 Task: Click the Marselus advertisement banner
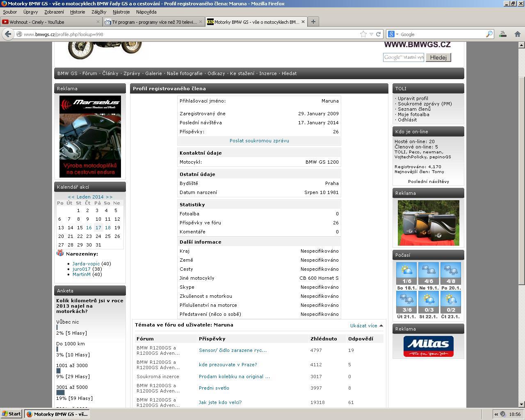(90, 137)
